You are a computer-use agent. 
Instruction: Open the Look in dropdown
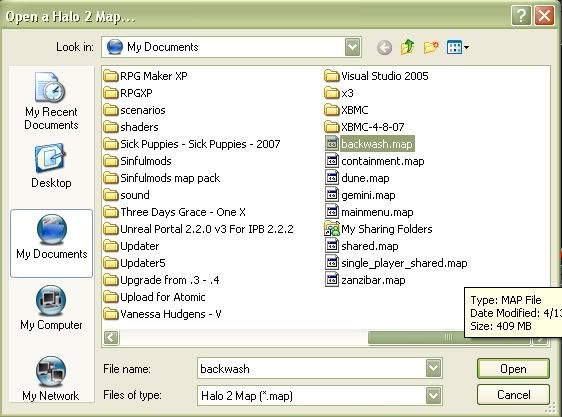(352, 47)
